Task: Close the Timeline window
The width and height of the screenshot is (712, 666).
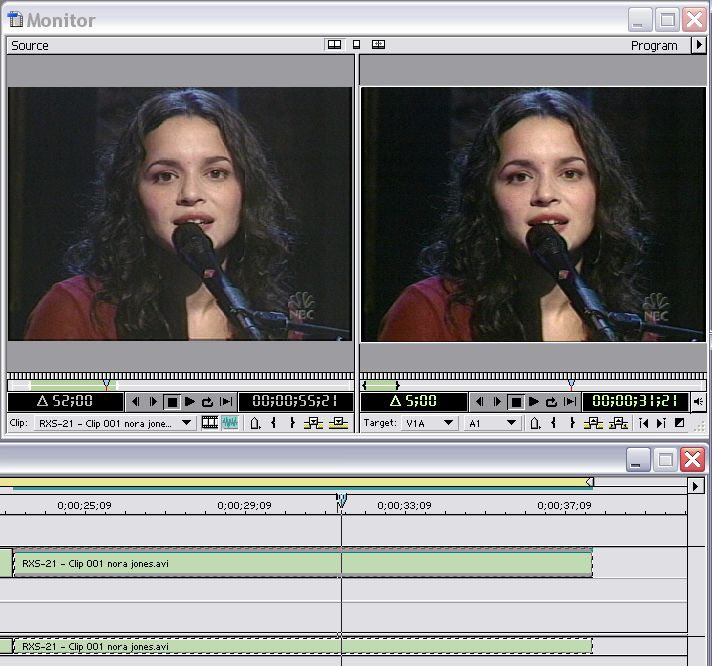Action: [692, 459]
